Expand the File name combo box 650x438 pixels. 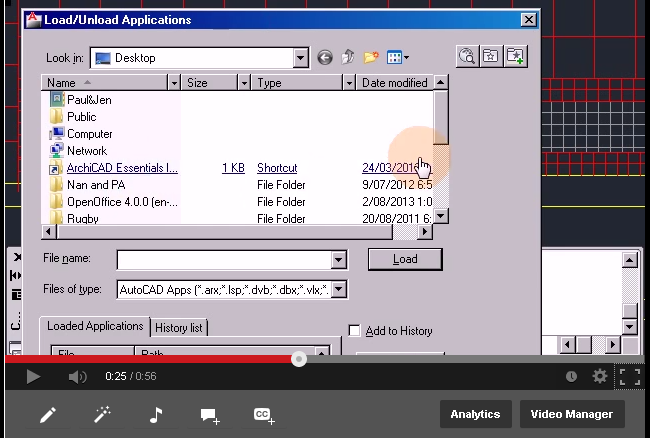point(338,260)
